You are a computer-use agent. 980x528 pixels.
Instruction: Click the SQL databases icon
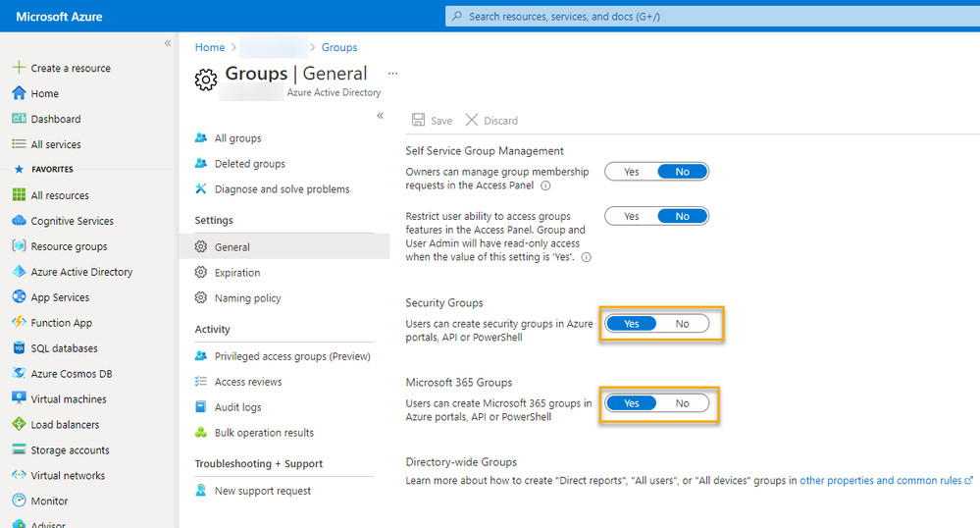click(x=19, y=348)
